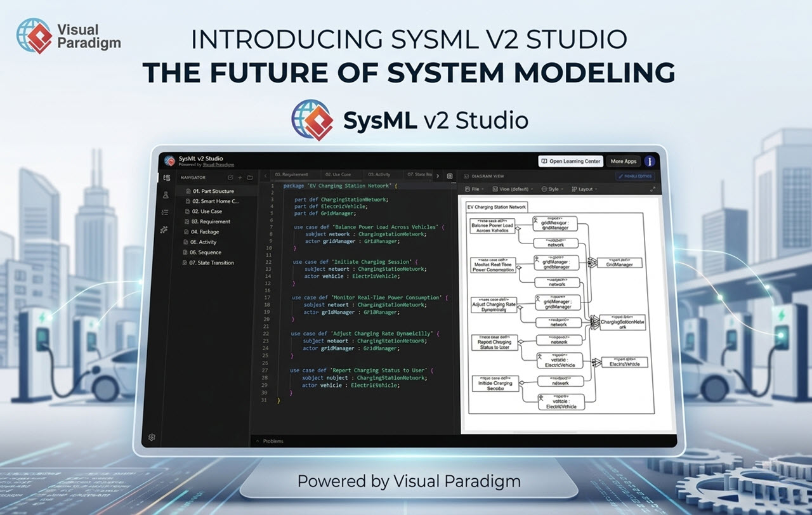
Task: Select the model structure icon in the left sidebar
Action: pos(166,229)
